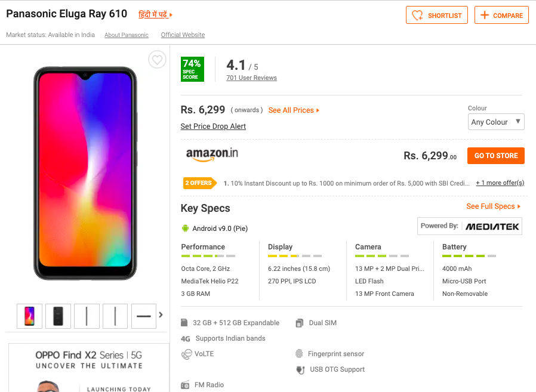The width and height of the screenshot is (536, 392).
Task: Click the Compare plus button
Action: pos(501,16)
